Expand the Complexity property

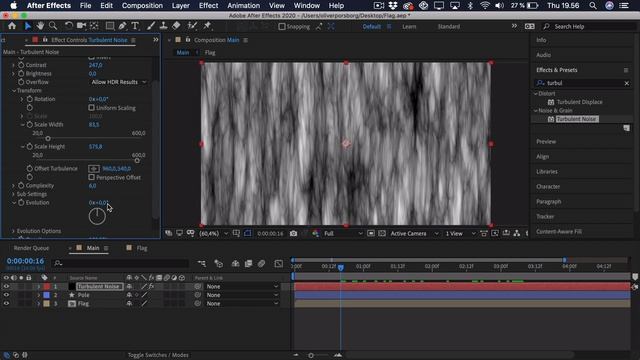(x=13, y=186)
